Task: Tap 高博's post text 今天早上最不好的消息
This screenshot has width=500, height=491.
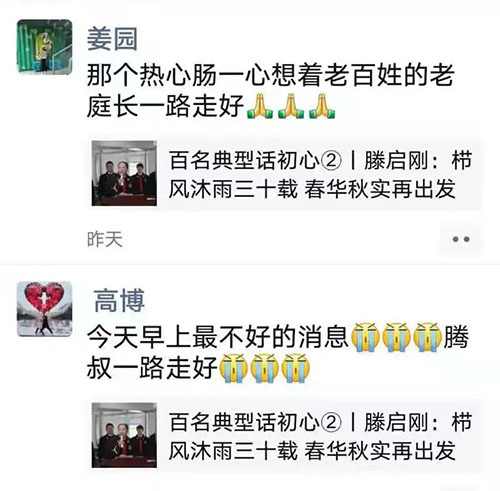Action: (x=218, y=337)
